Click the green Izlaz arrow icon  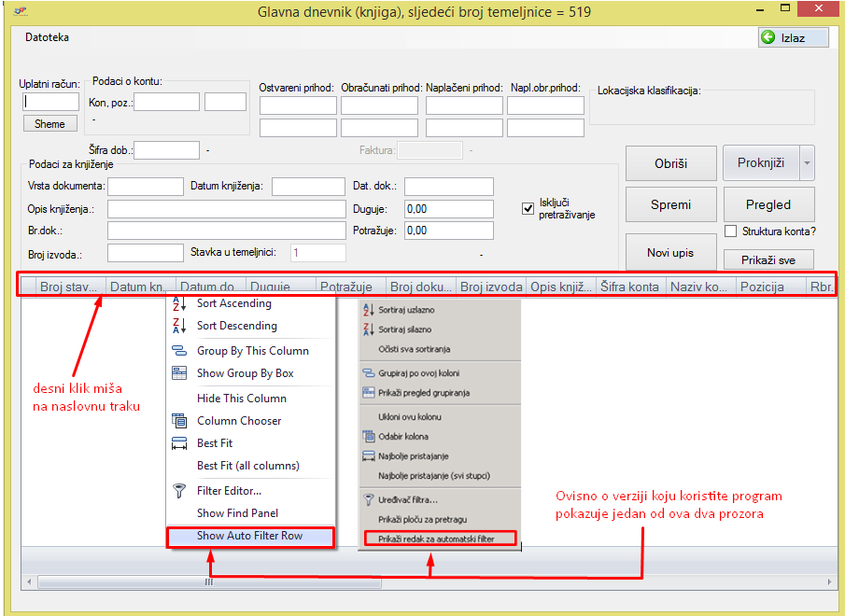[768, 37]
